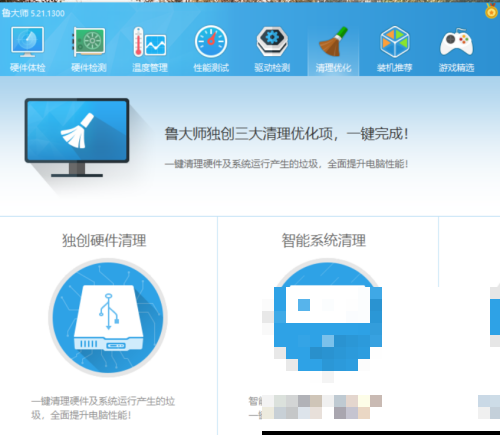Click the 鲁大师 5.21.1300 title text
This screenshot has height=435, width=500.
[x=33, y=13]
